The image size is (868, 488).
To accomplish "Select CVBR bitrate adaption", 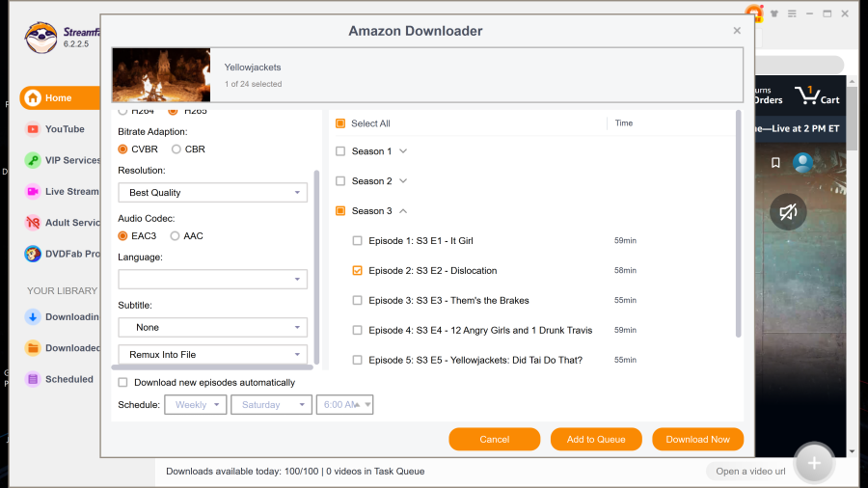I will (122, 149).
